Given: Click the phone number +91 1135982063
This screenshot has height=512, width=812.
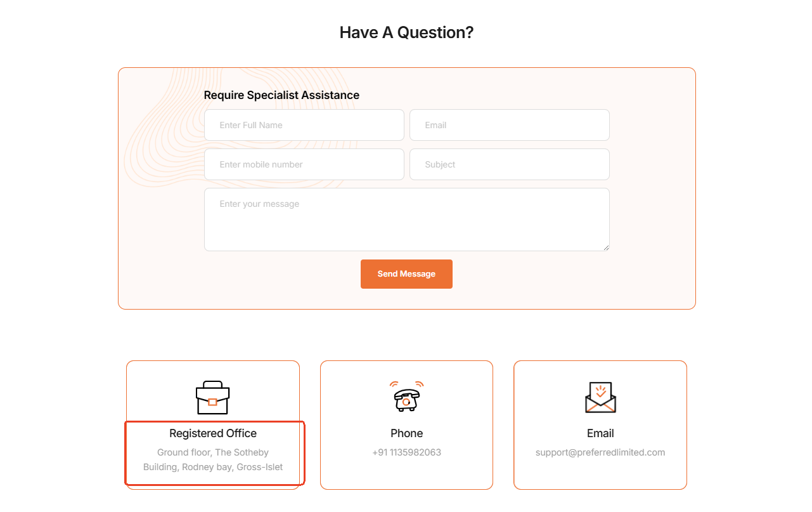Looking at the screenshot, I should [x=406, y=452].
